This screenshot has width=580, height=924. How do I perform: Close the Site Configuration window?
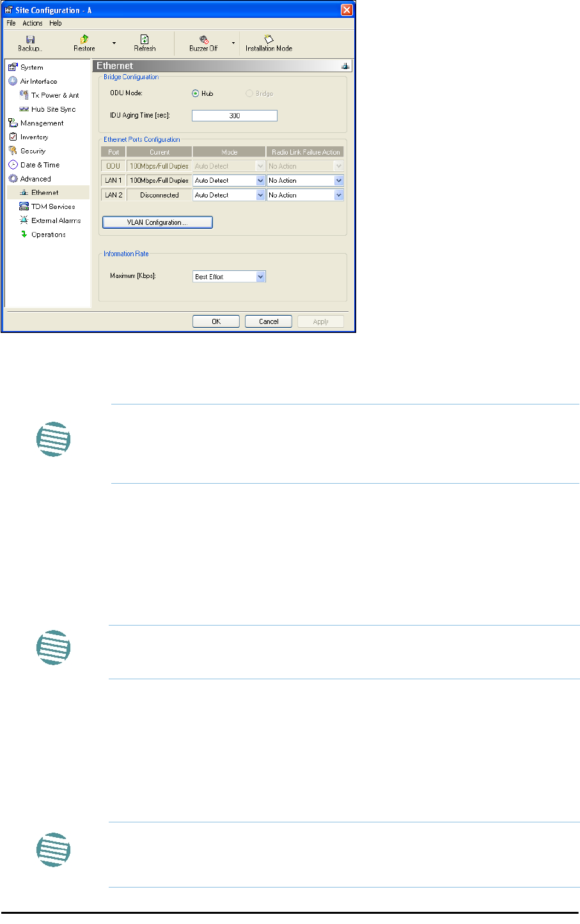pyautogui.click(x=346, y=10)
